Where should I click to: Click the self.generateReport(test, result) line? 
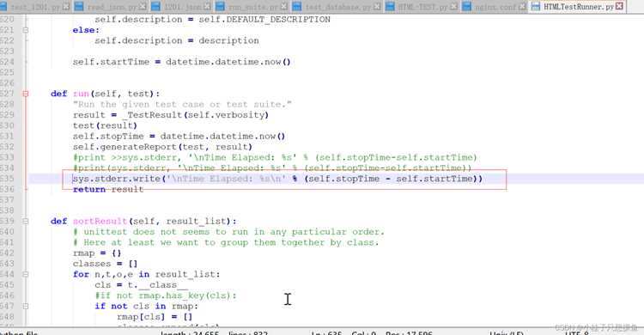click(162, 147)
